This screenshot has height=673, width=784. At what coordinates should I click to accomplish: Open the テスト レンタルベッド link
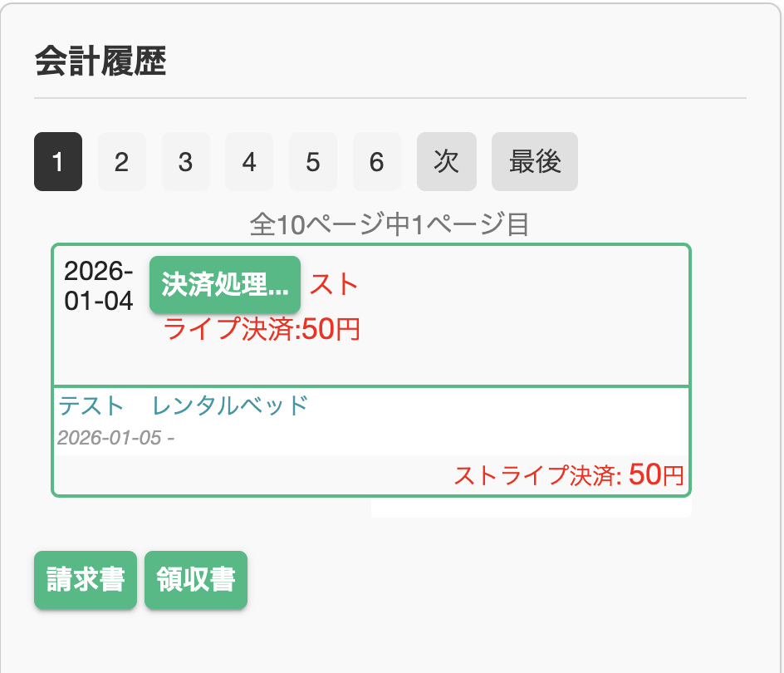[x=183, y=406]
